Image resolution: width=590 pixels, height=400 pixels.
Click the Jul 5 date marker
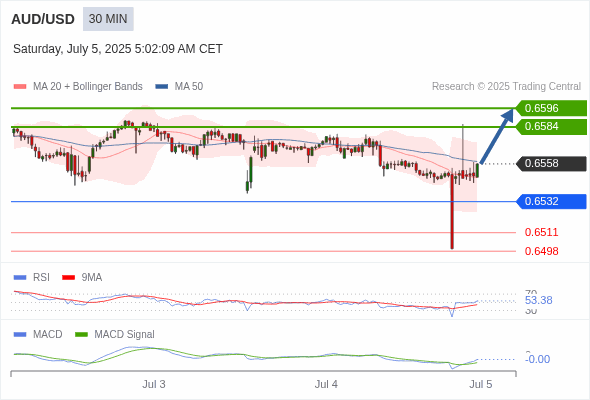point(481,384)
